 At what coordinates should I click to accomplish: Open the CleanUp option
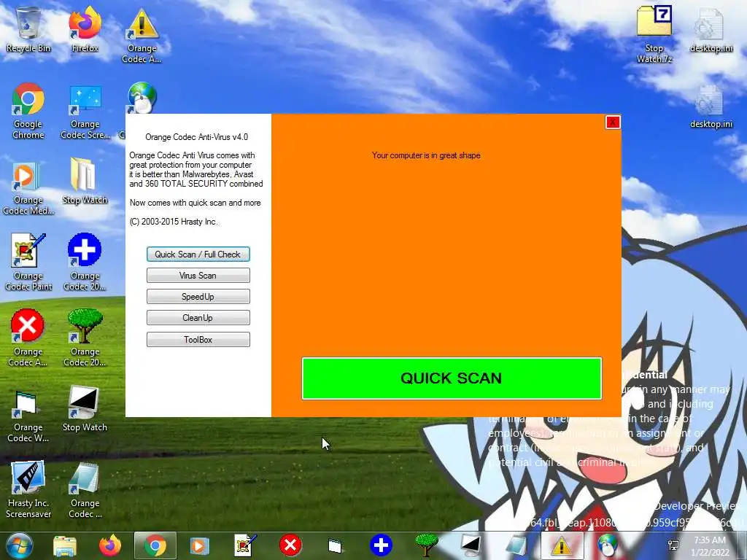click(198, 318)
